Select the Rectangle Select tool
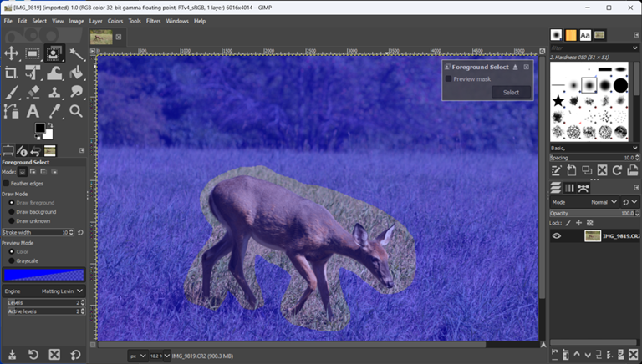 33,53
